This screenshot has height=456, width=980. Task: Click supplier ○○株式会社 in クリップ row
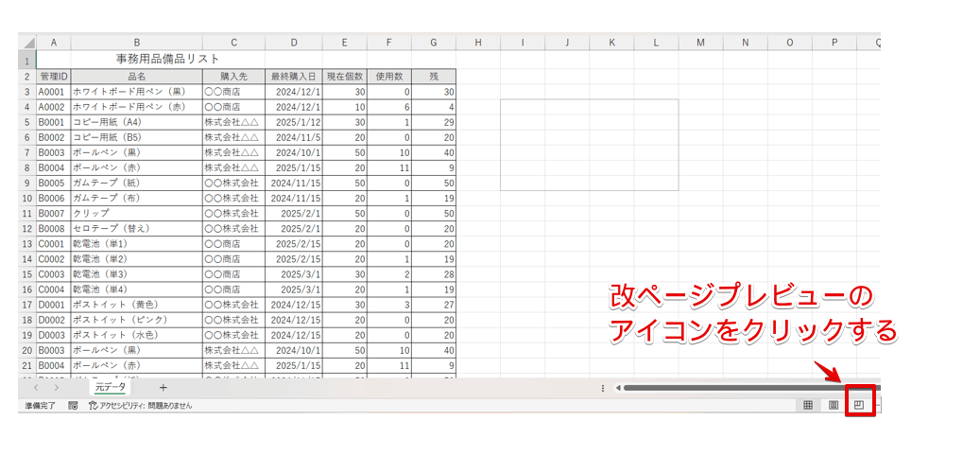[233, 213]
